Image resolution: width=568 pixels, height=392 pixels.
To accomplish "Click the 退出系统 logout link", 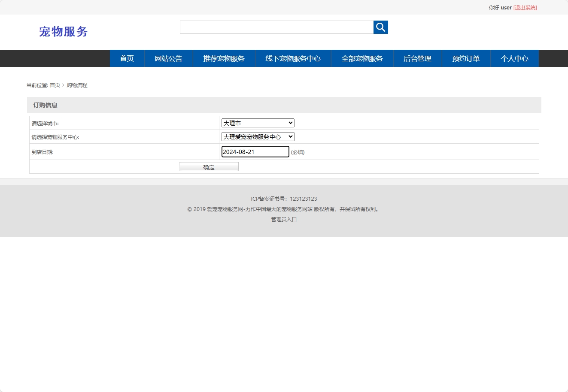I will (x=525, y=7).
